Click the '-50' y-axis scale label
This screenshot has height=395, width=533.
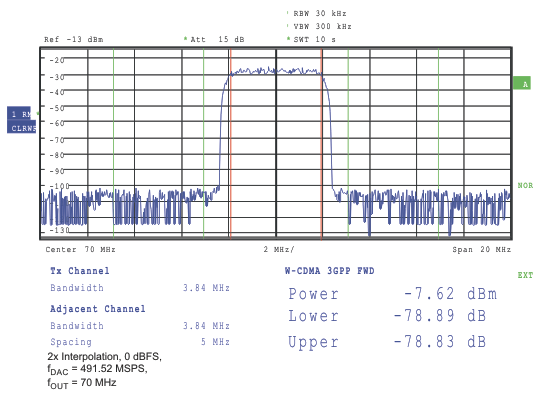(57, 108)
